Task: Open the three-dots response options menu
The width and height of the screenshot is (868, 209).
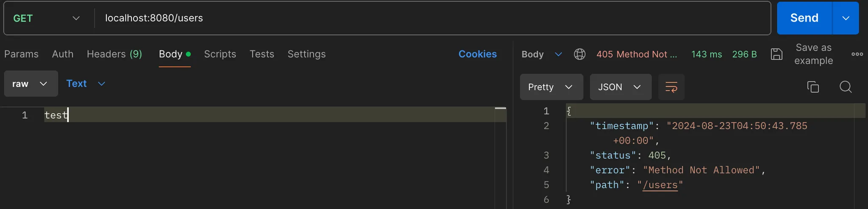Action: point(857,54)
